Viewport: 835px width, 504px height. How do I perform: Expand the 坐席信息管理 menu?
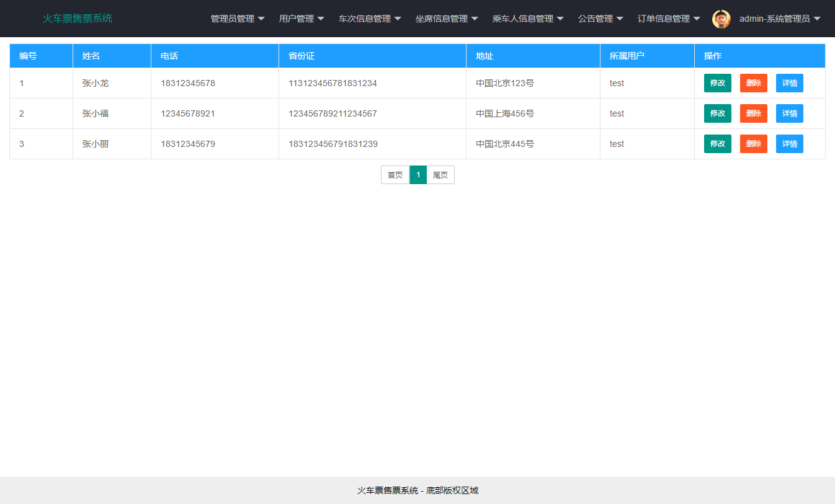[447, 19]
